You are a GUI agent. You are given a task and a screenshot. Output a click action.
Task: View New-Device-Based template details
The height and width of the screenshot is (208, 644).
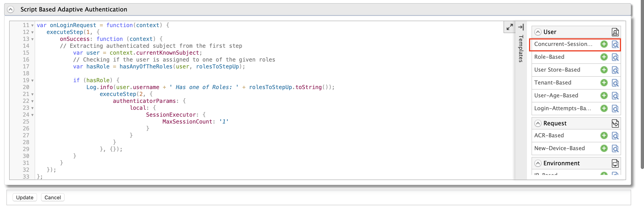click(615, 149)
